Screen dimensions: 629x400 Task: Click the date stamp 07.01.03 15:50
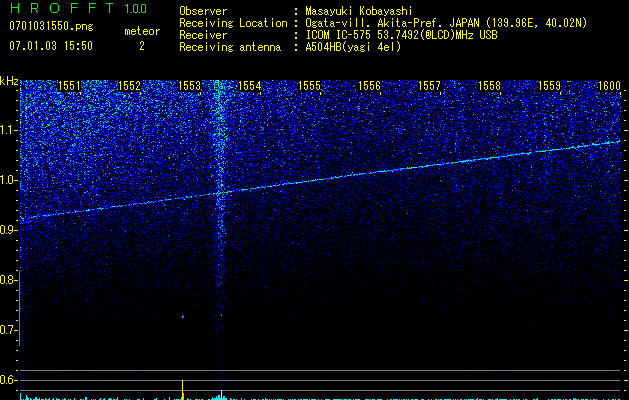51,46
